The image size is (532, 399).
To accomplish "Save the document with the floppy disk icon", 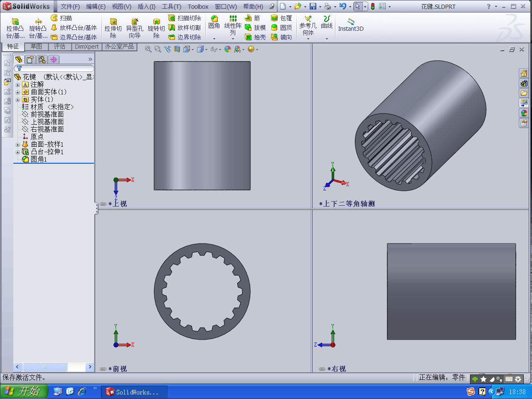I will pyautogui.click(x=313, y=6).
